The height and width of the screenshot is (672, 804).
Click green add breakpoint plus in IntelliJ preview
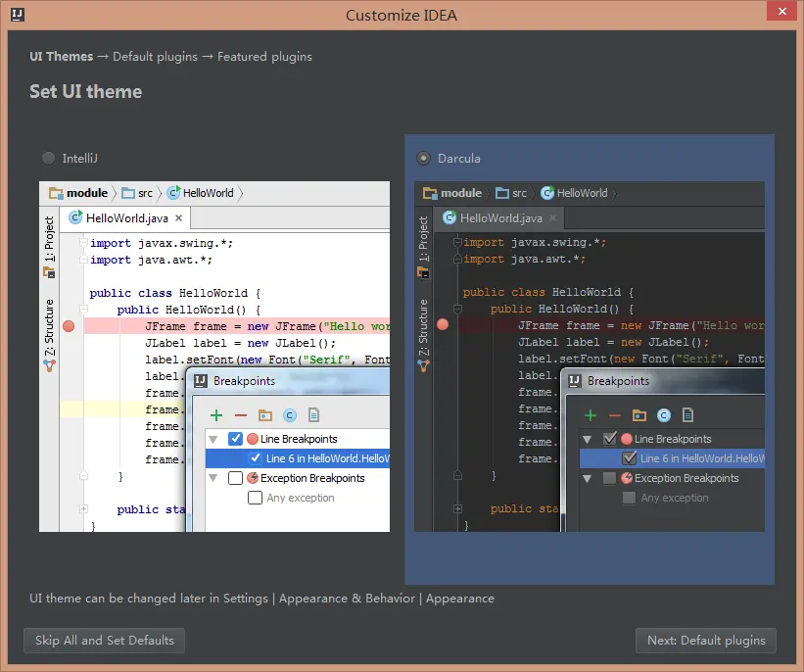(216, 415)
